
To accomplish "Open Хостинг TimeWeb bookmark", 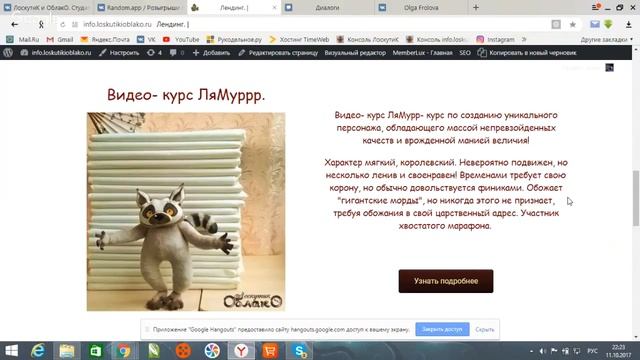I will 299,40.
